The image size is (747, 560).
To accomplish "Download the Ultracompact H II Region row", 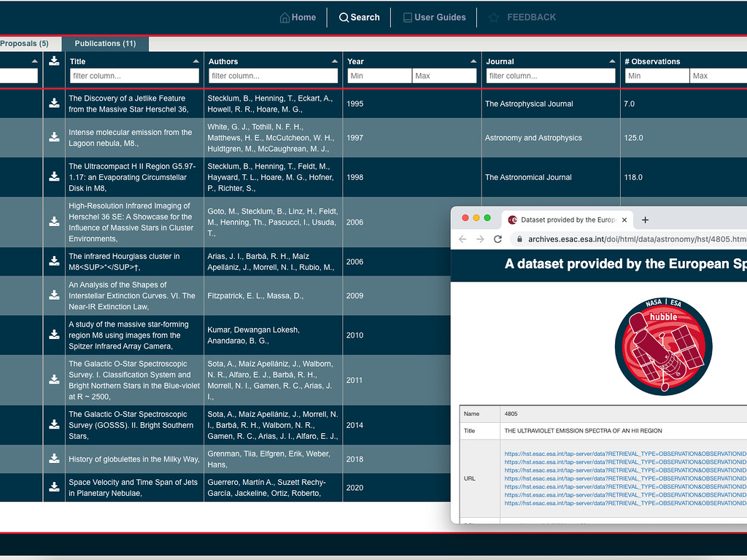I will click(54, 177).
